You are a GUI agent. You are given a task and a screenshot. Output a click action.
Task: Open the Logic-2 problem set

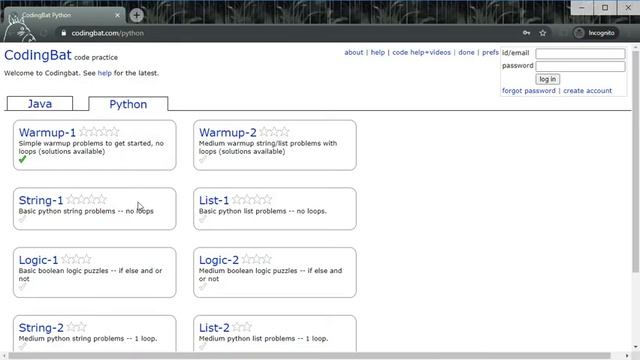(219, 260)
